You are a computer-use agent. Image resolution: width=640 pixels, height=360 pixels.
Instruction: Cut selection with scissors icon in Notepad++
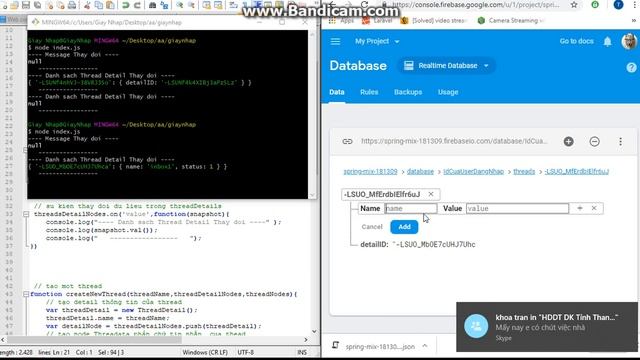[x=87, y=5]
